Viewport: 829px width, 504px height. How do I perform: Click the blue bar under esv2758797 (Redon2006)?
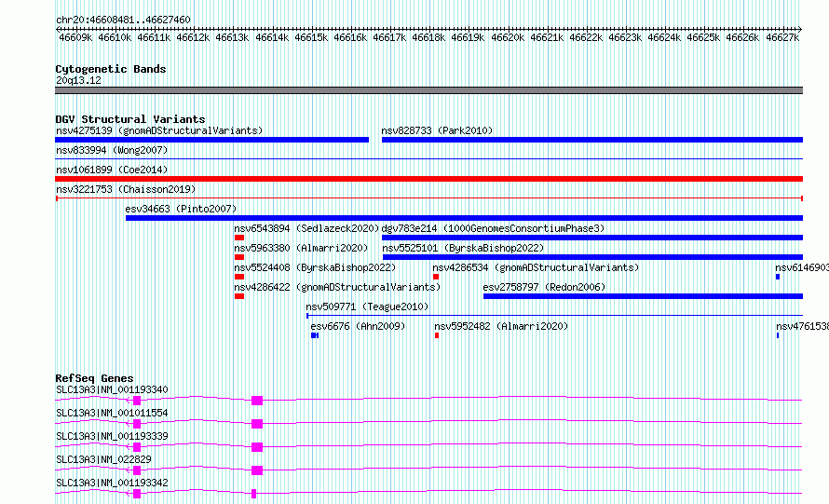click(x=643, y=296)
